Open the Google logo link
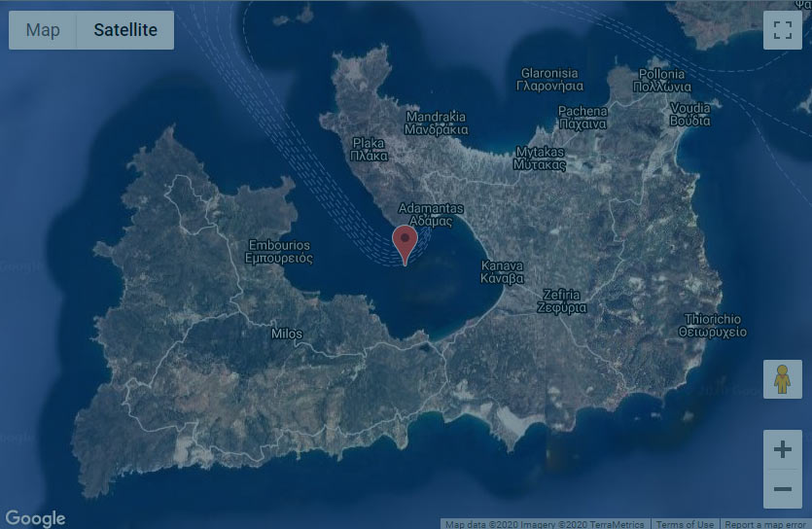Screen dimensions: 812x529 (x=35, y=518)
